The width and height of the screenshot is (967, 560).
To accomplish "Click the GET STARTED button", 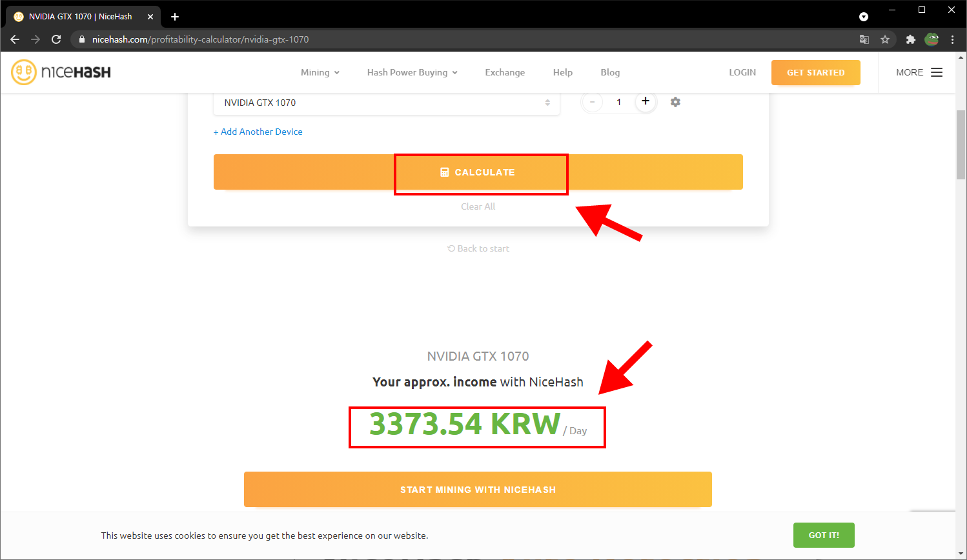I will (x=816, y=72).
